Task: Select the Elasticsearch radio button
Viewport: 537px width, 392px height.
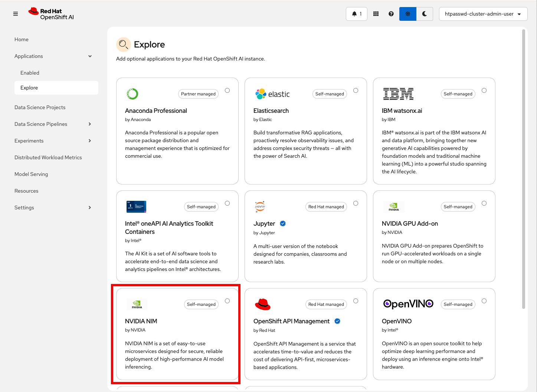Action: click(356, 90)
